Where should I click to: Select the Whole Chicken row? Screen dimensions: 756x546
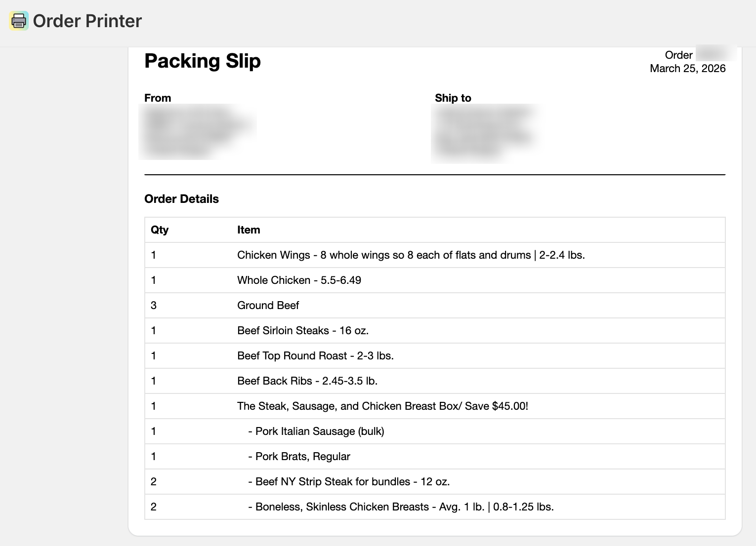(299, 280)
